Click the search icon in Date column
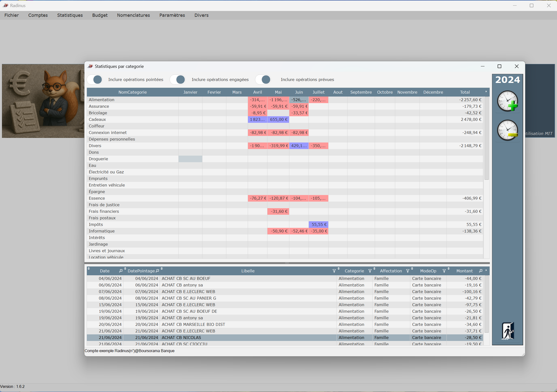Viewport: 557px width, 392px height. click(x=121, y=271)
